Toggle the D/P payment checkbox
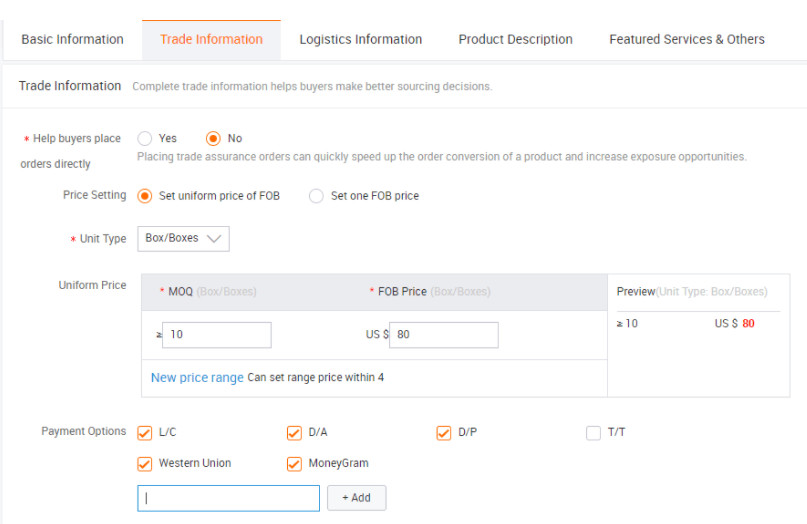The image size is (807, 524). [444, 433]
